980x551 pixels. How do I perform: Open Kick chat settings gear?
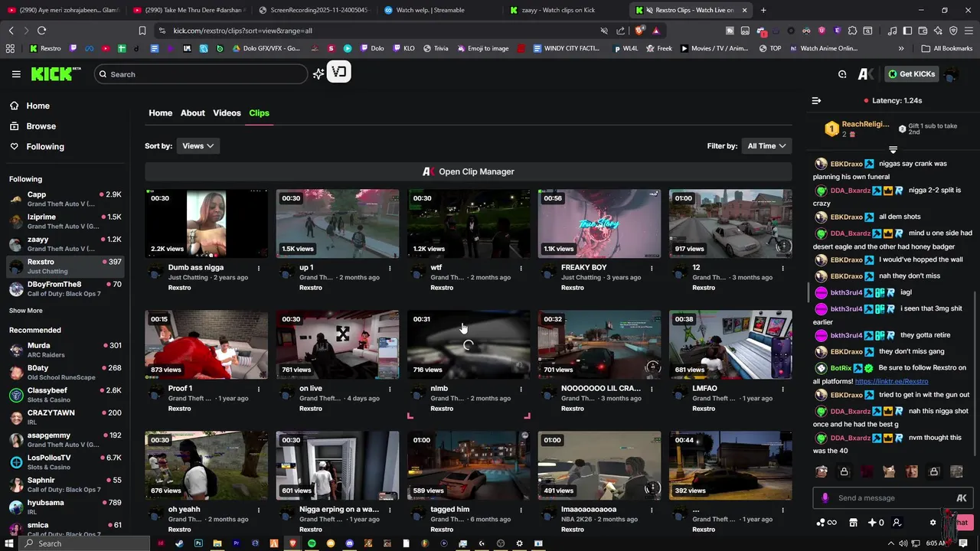tap(933, 523)
